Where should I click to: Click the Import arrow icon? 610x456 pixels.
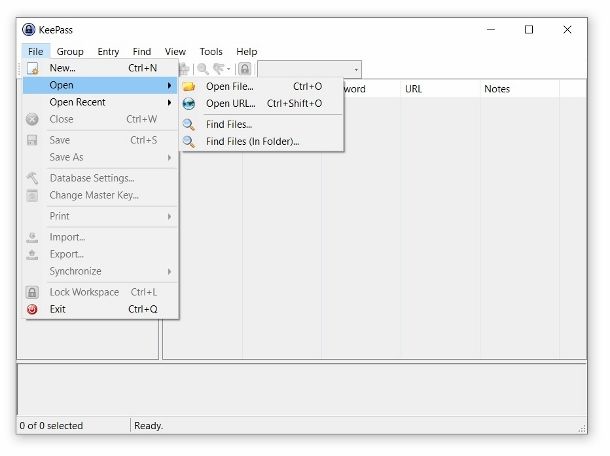point(32,237)
